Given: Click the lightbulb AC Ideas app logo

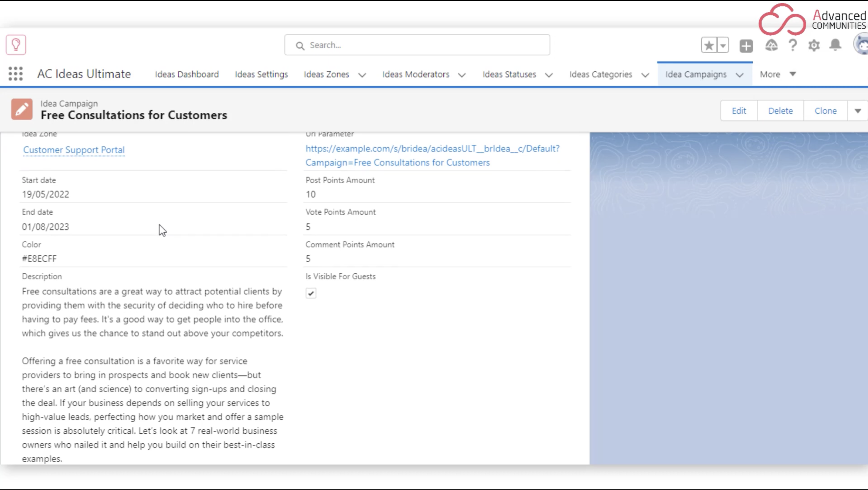Looking at the screenshot, I should click(x=16, y=45).
